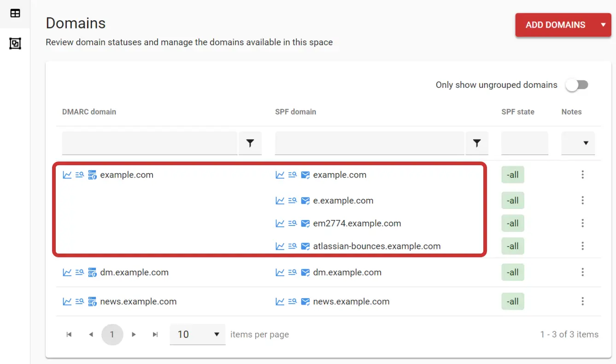Click the log search icon beside e.example.com
This screenshot has width=616, height=364.
click(x=292, y=200)
